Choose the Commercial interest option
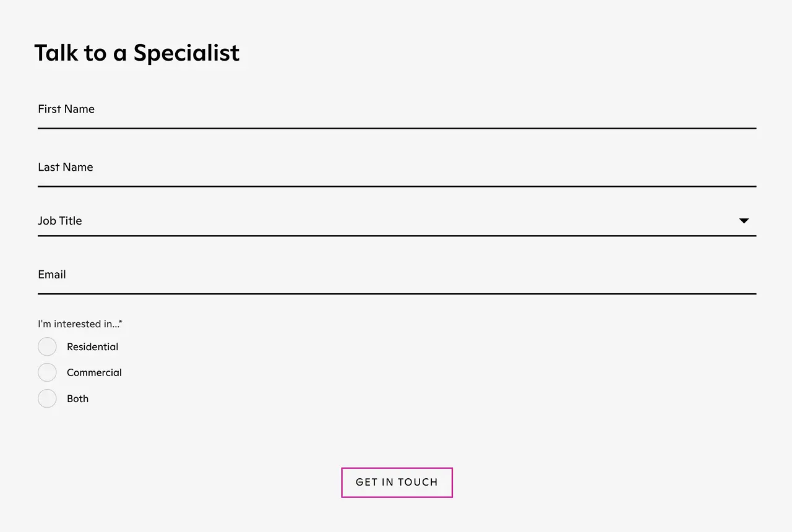The width and height of the screenshot is (792, 532). 47,372
